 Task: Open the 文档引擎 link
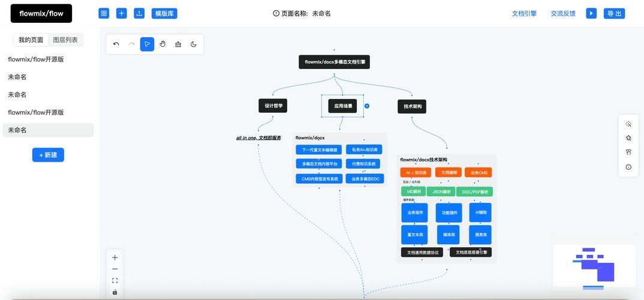tap(524, 13)
